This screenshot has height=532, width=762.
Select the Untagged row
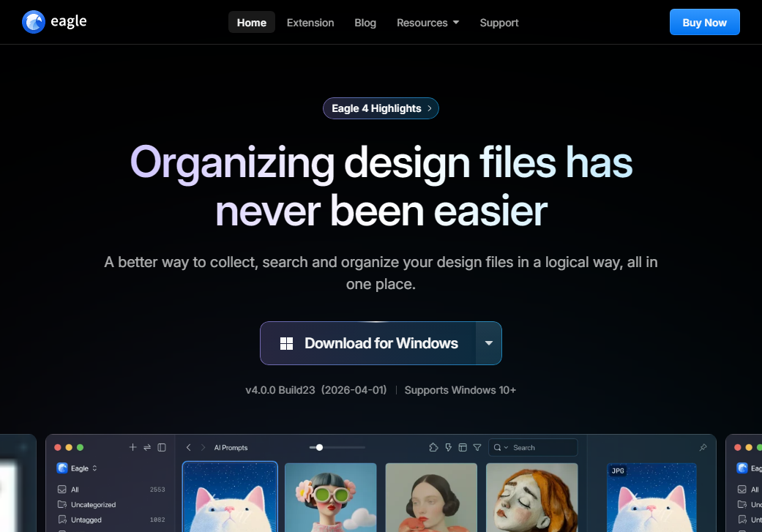[x=111, y=520]
